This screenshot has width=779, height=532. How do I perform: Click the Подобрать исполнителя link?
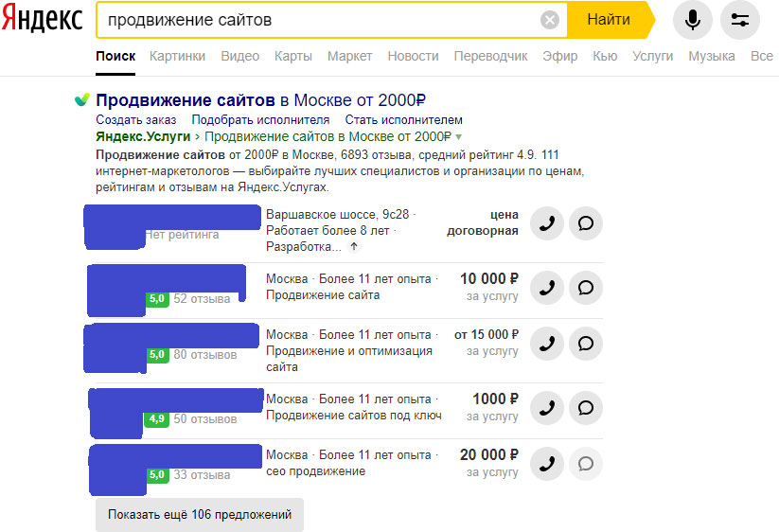pos(260,120)
